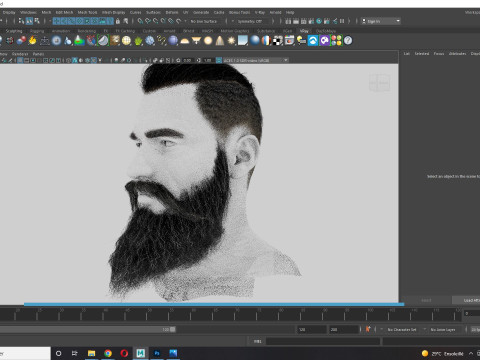Open File Explorer from the taskbar
This screenshot has height=360, width=480.
point(91,353)
